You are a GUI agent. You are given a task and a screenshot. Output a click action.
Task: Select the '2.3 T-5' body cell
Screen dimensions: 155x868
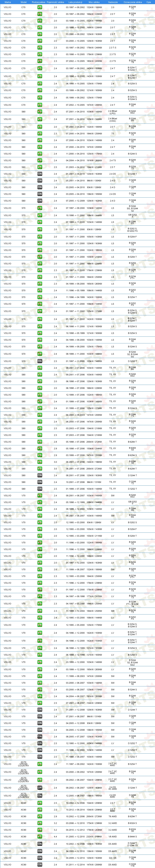pos(113,47)
